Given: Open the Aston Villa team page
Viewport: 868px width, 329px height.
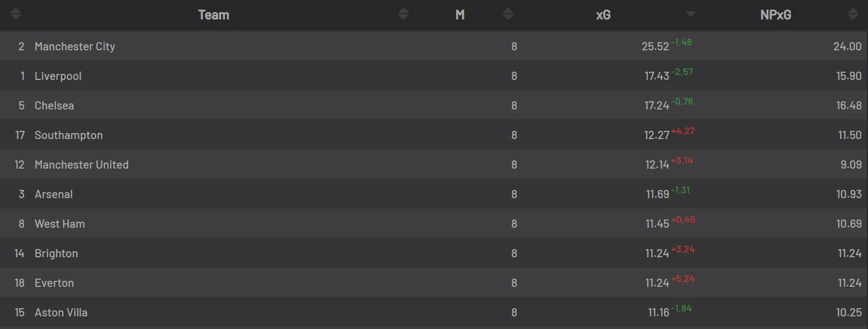Looking at the screenshot, I should [61, 313].
